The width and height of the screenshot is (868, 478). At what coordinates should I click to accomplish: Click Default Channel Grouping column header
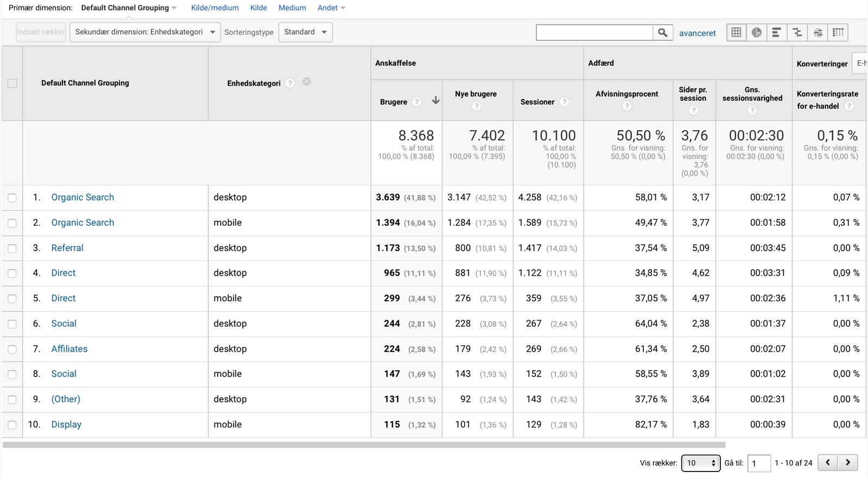pos(85,83)
